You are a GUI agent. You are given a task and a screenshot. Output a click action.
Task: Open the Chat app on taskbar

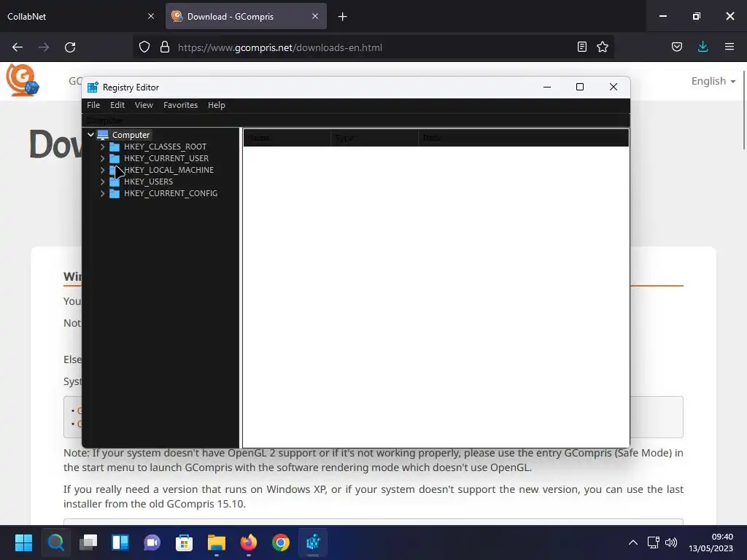pos(152,542)
